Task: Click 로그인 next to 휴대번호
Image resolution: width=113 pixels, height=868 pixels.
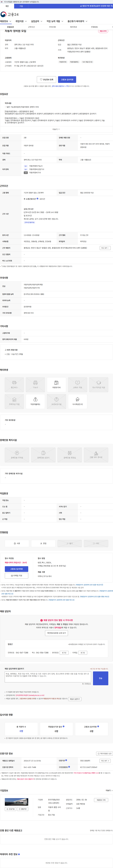Action: click(x=64, y=653)
